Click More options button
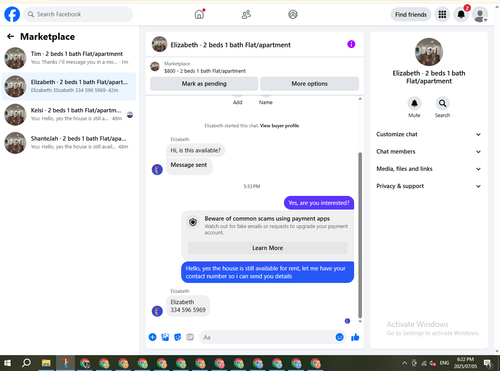 pyautogui.click(x=309, y=84)
